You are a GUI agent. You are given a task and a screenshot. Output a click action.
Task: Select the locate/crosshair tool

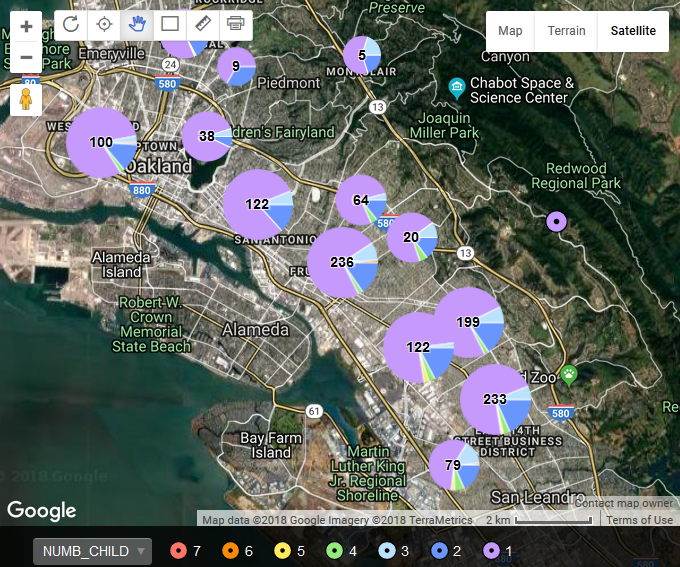104,24
